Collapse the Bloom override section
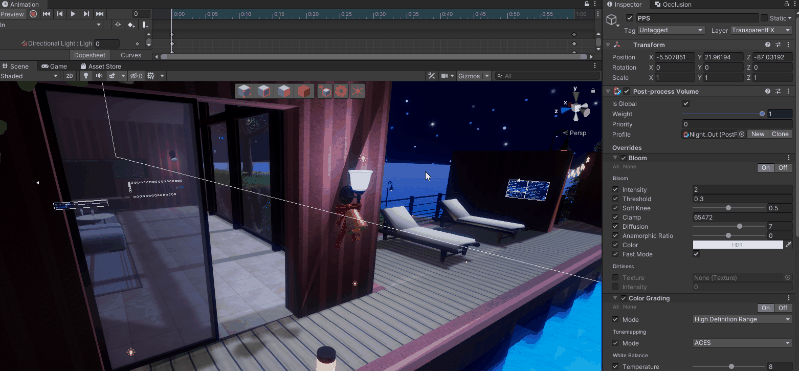799x371 pixels. [616, 158]
